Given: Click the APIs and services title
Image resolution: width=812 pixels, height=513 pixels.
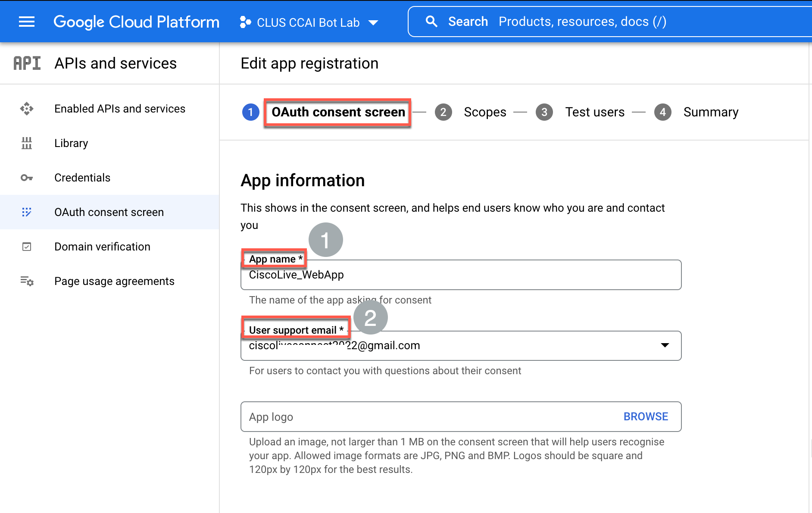Looking at the screenshot, I should (116, 63).
